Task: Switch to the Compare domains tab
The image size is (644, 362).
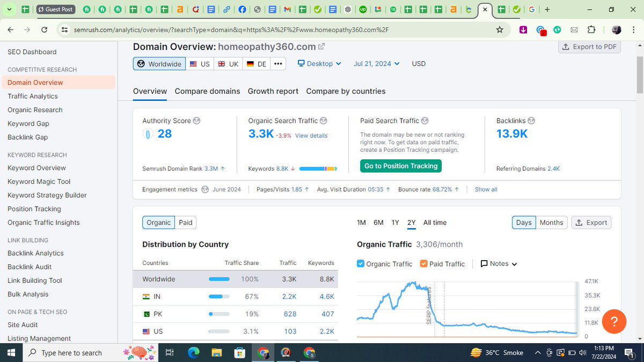Action: (x=207, y=91)
